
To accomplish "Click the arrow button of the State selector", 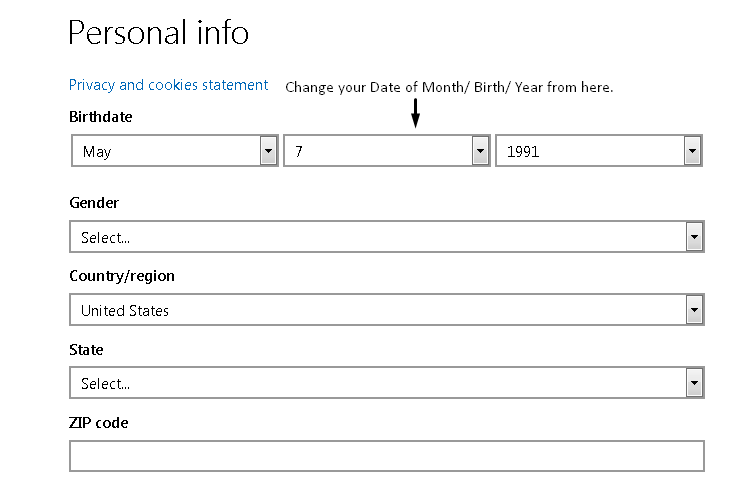I will [x=695, y=384].
